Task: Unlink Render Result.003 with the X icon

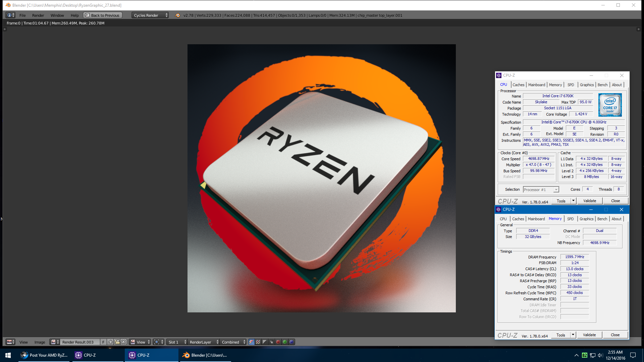Action: pyautogui.click(x=123, y=342)
